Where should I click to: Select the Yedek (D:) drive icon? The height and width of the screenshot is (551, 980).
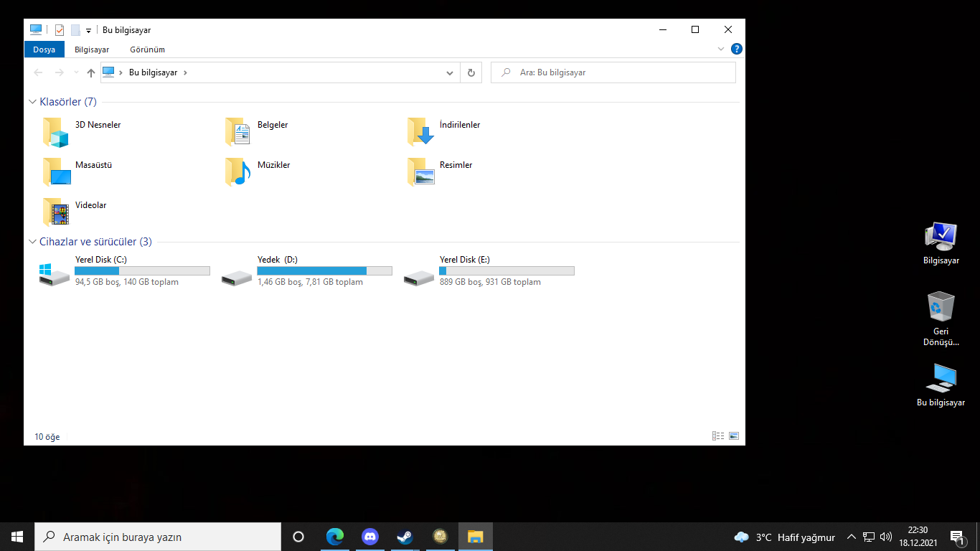[237, 277]
